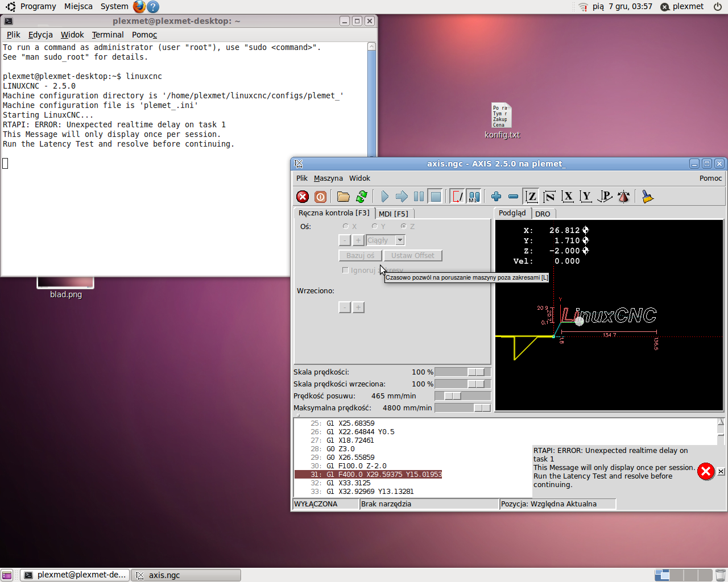Select G-code line 31 F400.0
The width and height of the screenshot is (728, 582).
tap(368, 474)
